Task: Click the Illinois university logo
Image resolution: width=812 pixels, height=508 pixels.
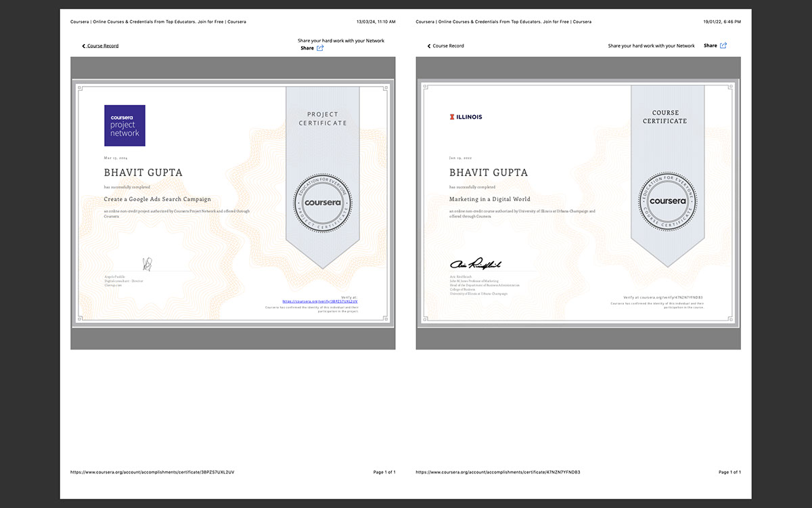Action: click(466, 117)
